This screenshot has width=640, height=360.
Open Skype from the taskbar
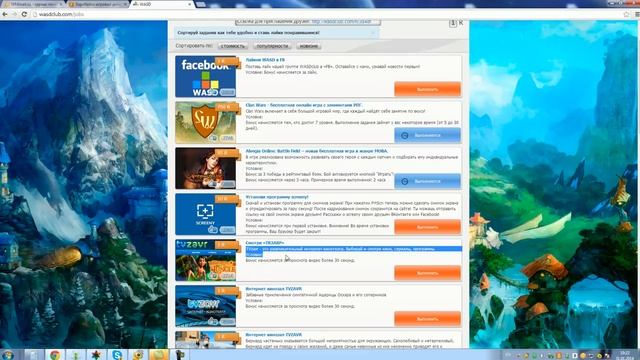pyautogui.click(x=117, y=355)
